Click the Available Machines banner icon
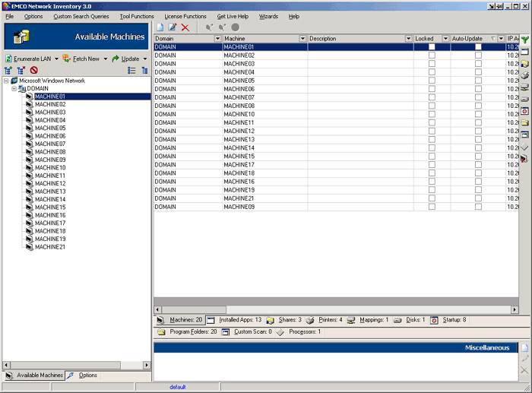Viewport: 532px width, 393px height. pyautogui.click(x=21, y=36)
